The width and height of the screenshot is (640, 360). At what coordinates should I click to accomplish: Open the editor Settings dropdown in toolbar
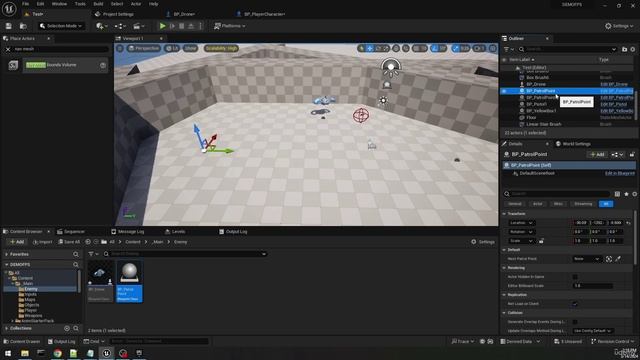(619, 26)
